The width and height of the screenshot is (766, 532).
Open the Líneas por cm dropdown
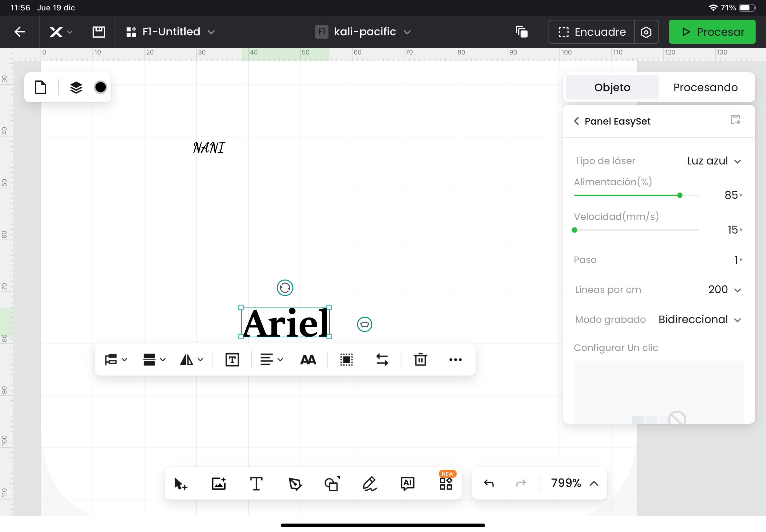click(x=724, y=290)
